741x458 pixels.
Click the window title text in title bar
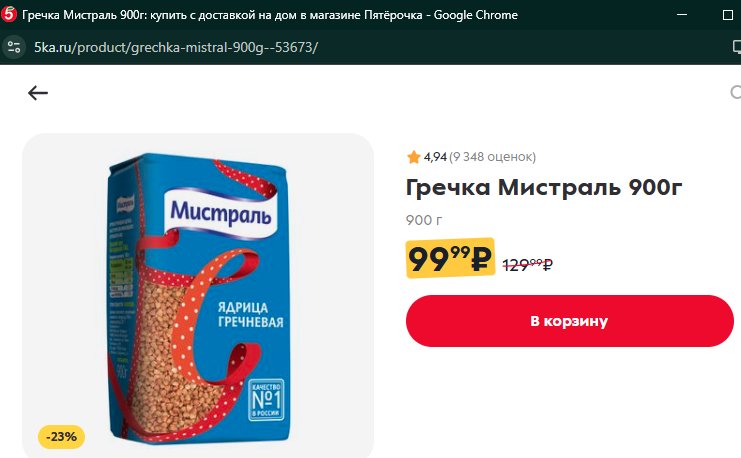[x=270, y=15]
